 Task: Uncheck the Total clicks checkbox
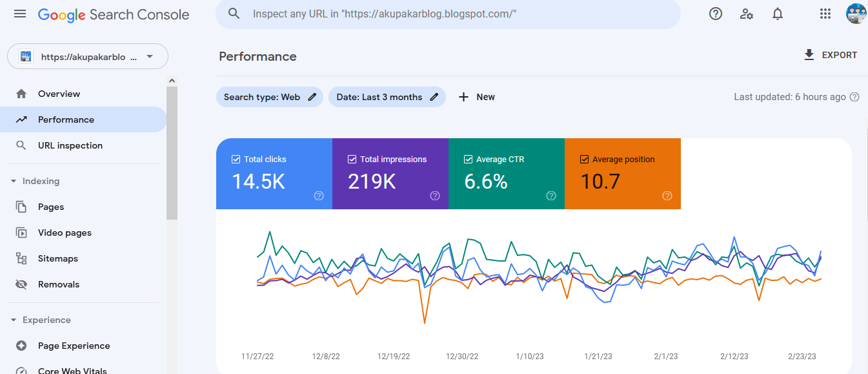236,159
